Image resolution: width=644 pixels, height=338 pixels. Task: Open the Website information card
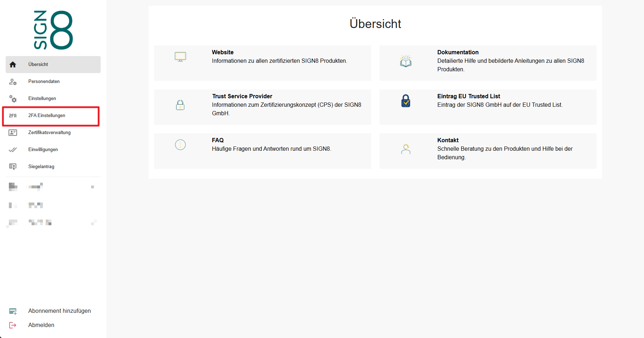tap(262, 63)
